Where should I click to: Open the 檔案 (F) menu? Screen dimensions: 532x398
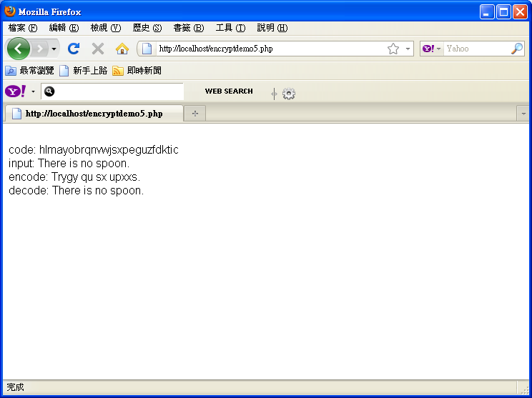(x=23, y=28)
